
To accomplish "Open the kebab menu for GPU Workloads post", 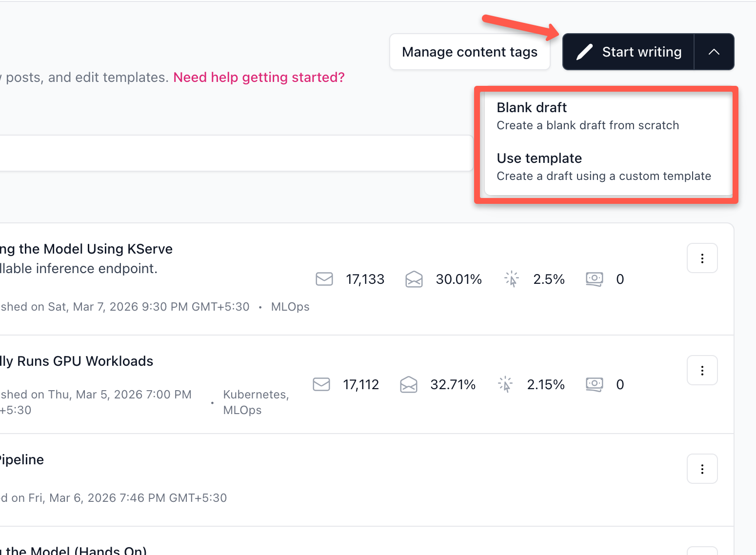I will 702,370.
